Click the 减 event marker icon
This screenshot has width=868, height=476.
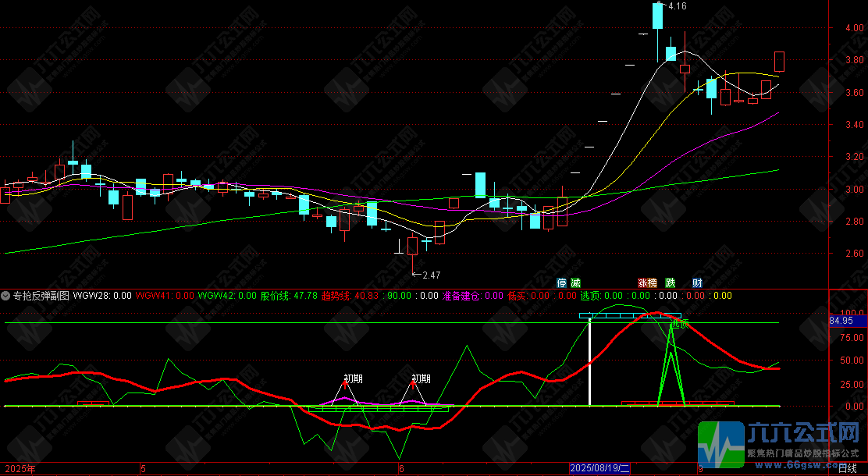[576, 282]
